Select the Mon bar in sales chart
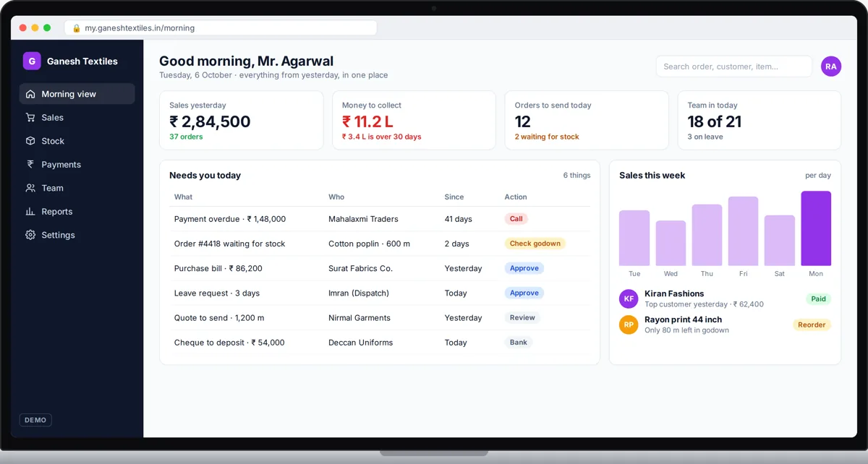 point(816,228)
